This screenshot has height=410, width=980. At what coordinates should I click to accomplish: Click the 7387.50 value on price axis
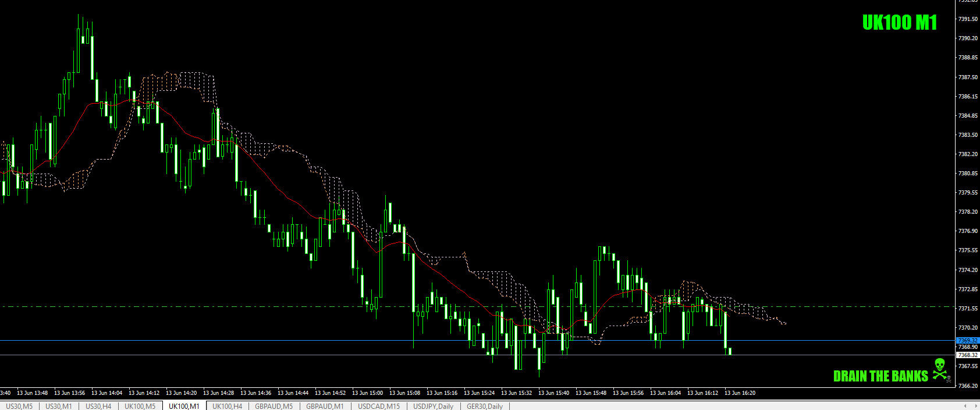[x=968, y=77]
